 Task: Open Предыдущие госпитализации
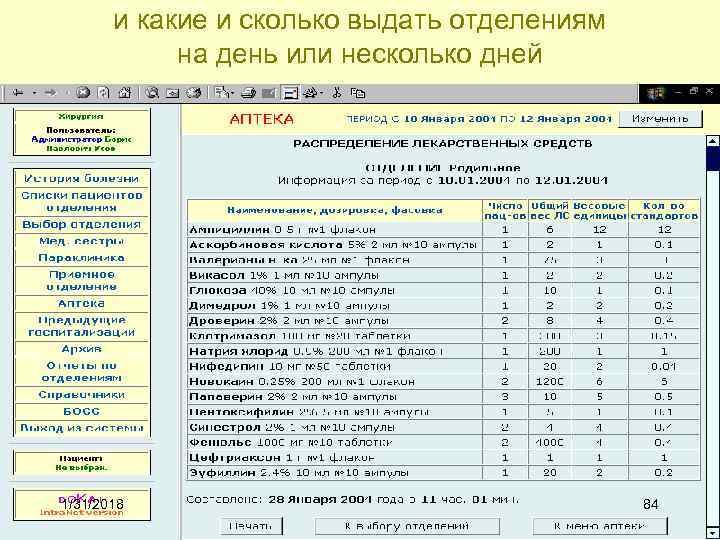click(81, 326)
